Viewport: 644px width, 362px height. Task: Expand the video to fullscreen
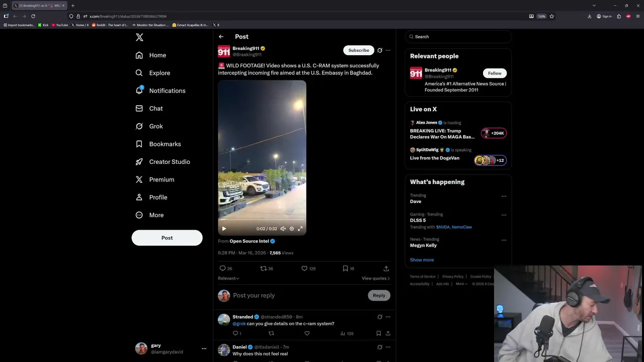[x=300, y=229]
